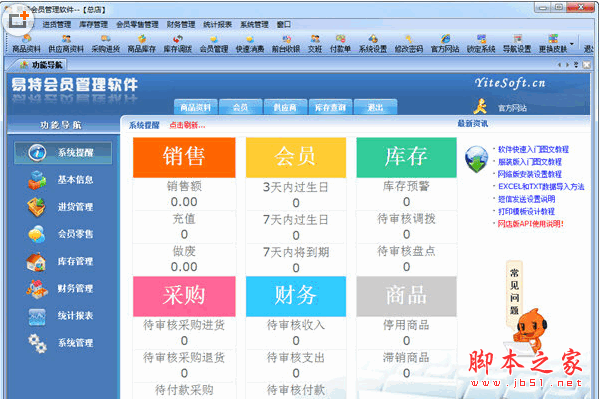Open the 服装版入门图文教程 link

[529, 162]
